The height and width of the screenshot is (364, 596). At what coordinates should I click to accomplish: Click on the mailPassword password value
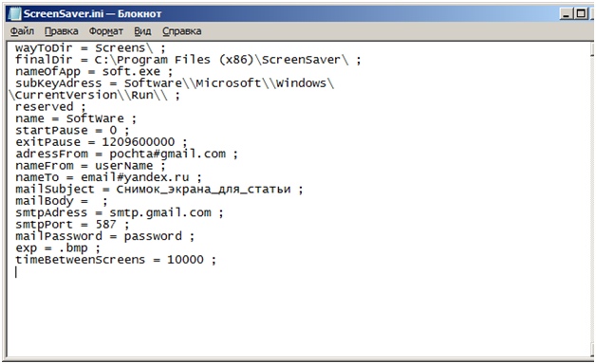pos(153,236)
